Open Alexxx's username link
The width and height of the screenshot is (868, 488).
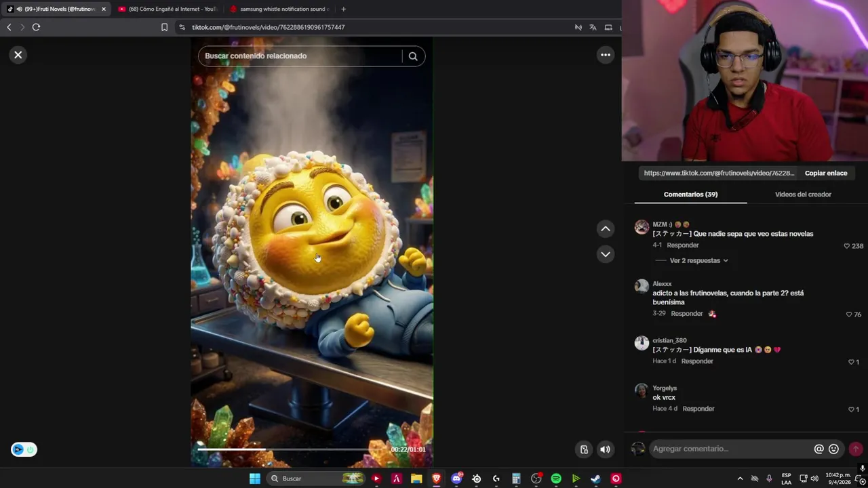[662, 284]
